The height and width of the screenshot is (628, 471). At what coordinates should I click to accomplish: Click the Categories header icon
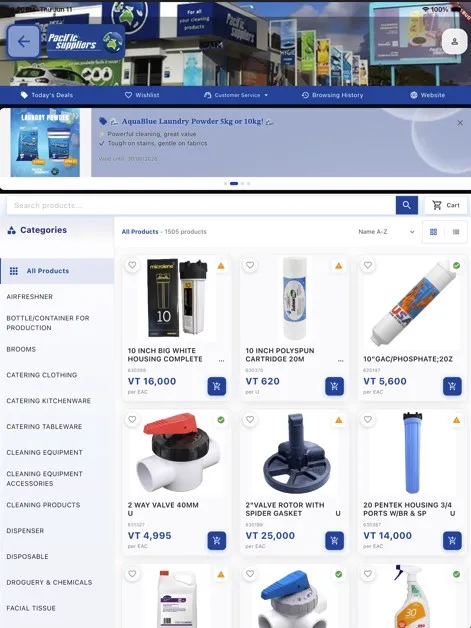(12, 230)
